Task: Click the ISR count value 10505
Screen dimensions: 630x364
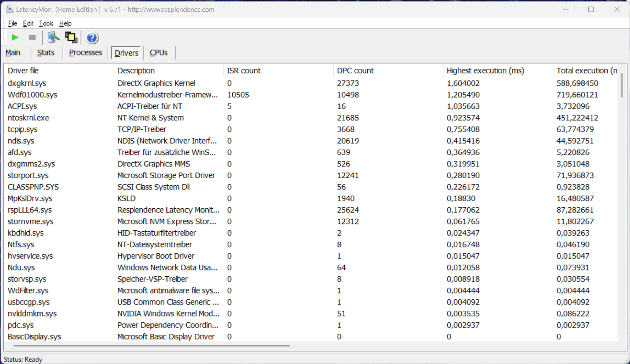Action: 238,95
